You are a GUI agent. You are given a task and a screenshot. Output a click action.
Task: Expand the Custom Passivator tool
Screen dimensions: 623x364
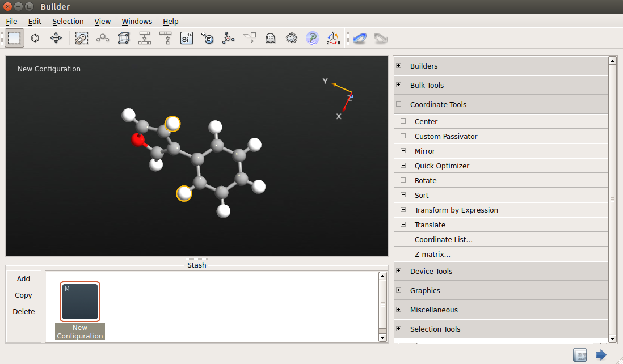tap(403, 136)
